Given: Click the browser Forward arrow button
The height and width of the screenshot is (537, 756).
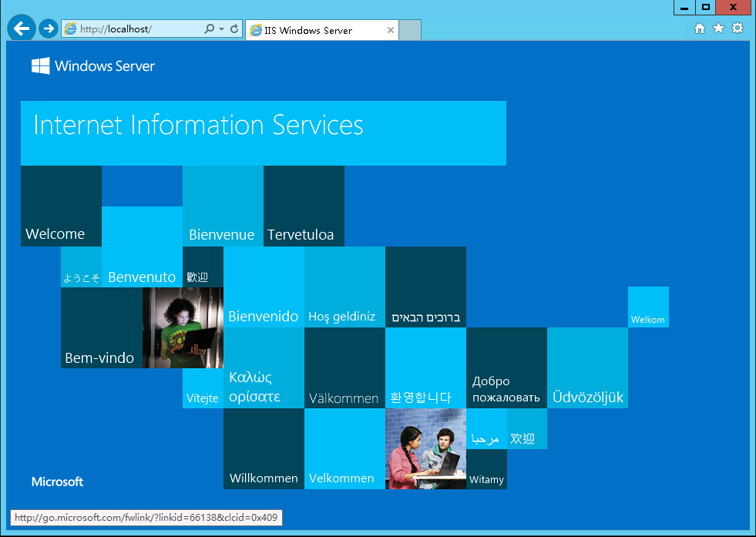Looking at the screenshot, I should 49,29.
